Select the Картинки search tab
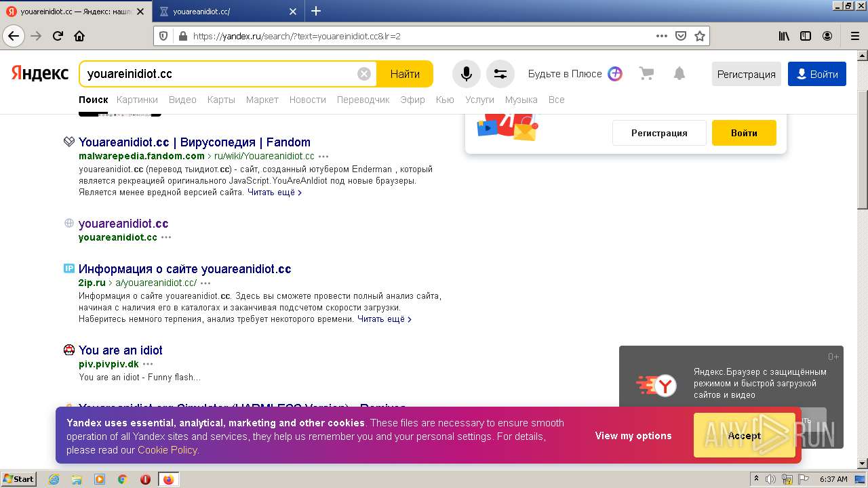This screenshot has height=488, width=868. (137, 100)
